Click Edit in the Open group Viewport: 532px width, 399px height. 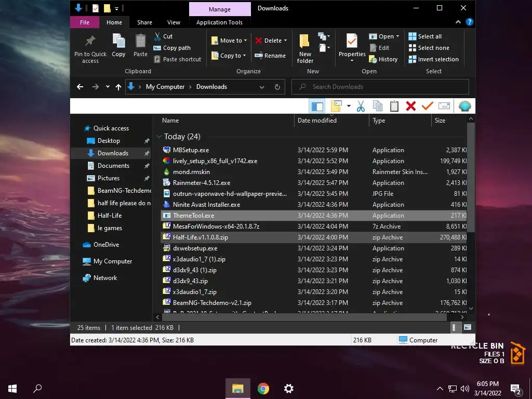(x=379, y=48)
